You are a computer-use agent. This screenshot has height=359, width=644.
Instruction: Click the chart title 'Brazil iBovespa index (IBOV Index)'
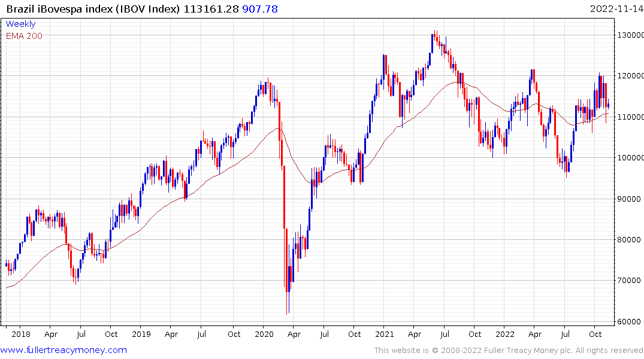tap(93, 8)
